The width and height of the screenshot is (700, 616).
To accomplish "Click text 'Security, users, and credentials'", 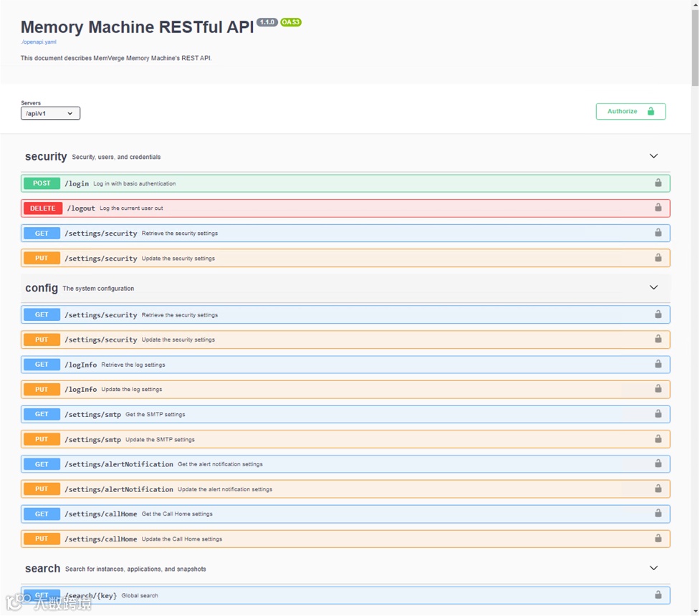I will tap(116, 157).
